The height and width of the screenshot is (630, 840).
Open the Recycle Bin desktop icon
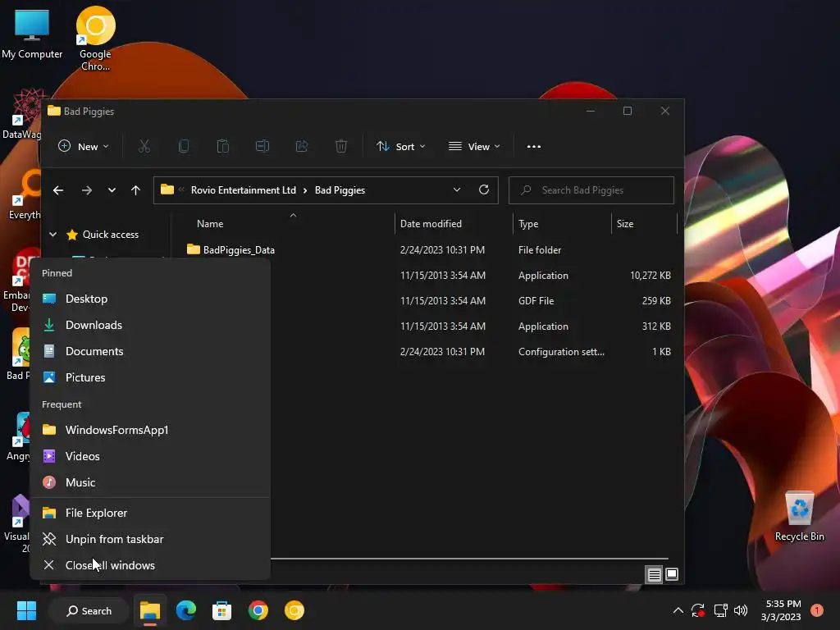pyautogui.click(x=799, y=516)
